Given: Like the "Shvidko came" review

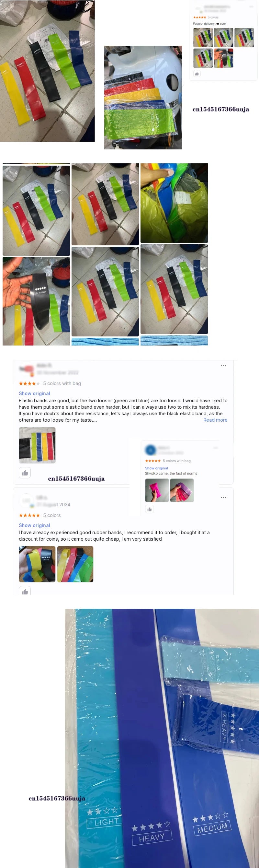Looking at the screenshot, I should pos(149,509).
